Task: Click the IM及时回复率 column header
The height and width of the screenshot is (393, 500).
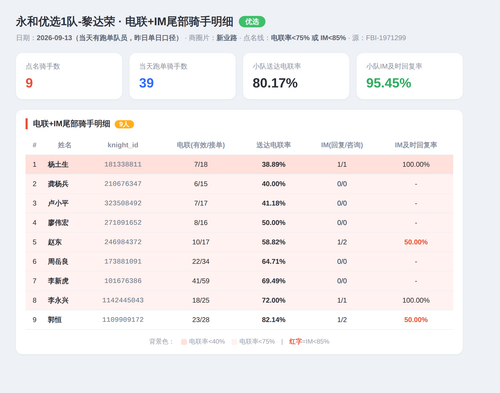Action: pos(416,145)
